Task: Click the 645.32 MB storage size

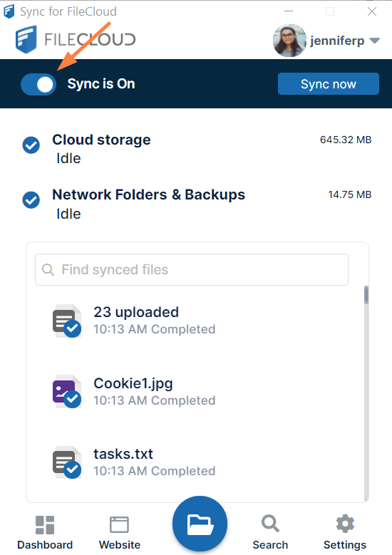Action: pyautogui.click(x=346, y=140)
